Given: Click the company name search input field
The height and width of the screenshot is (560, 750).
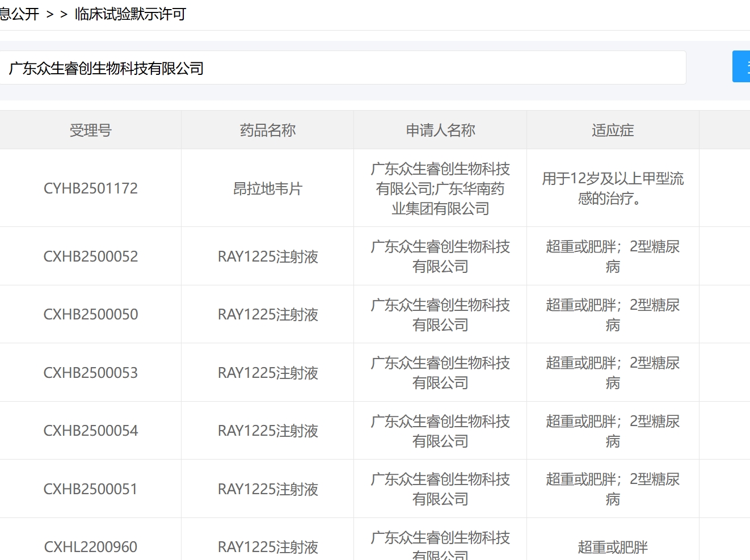Looking at the screenshot, I should 342,68.
